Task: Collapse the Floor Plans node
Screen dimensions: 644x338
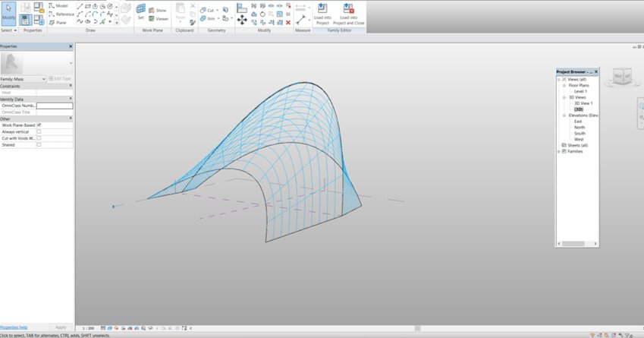Action: (x=564, y=86)
